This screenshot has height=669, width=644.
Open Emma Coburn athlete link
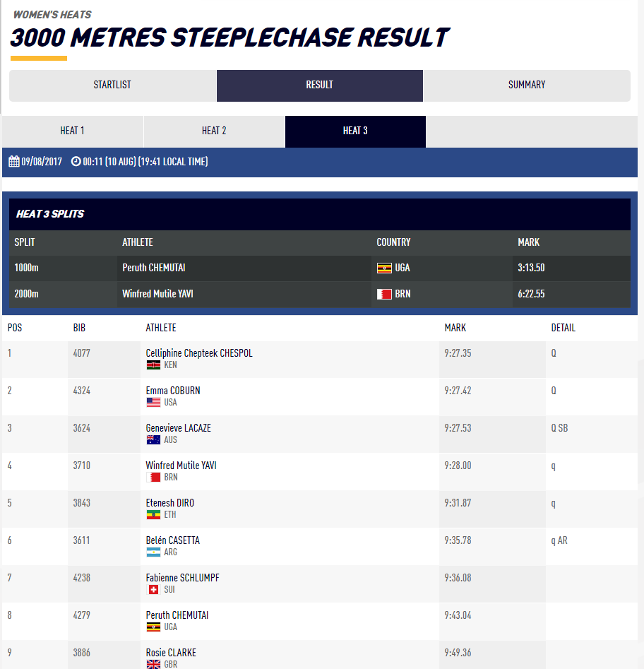tap(173, 391)
